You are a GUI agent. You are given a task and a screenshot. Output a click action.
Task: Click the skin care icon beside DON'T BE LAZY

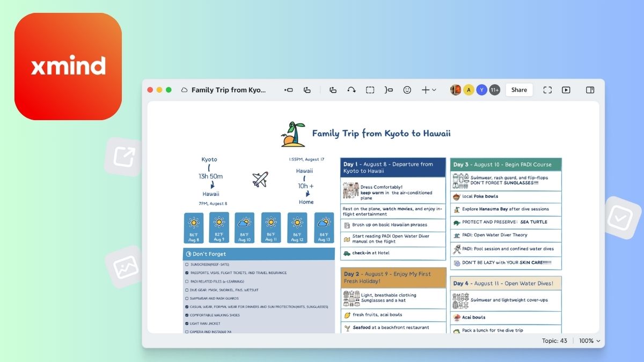pos(457,263)
